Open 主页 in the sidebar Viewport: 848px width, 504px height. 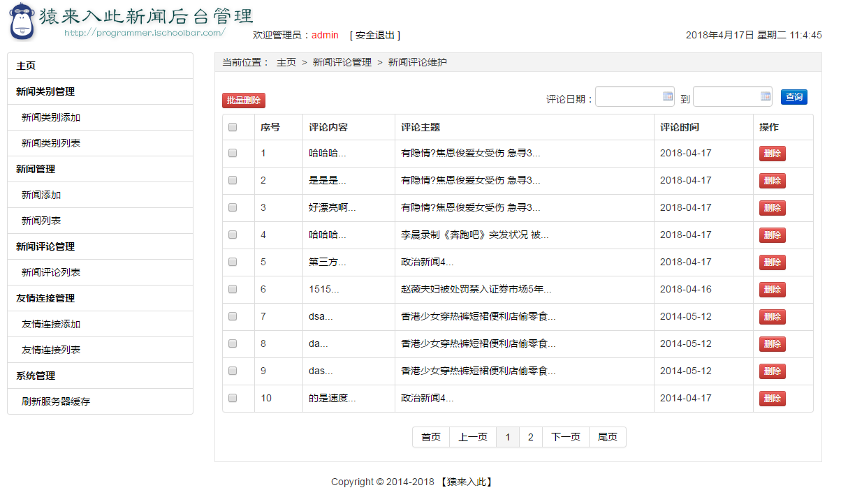coord(100,66)
